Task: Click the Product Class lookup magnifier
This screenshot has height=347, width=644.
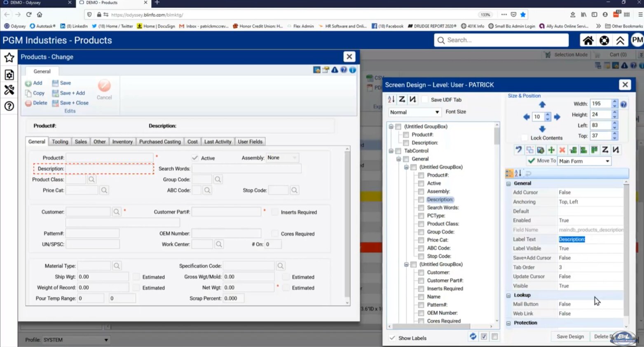Action: click(x=91, y=179)
